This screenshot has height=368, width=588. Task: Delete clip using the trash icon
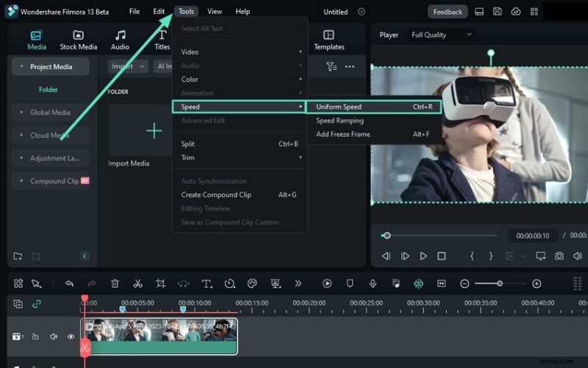115,283
